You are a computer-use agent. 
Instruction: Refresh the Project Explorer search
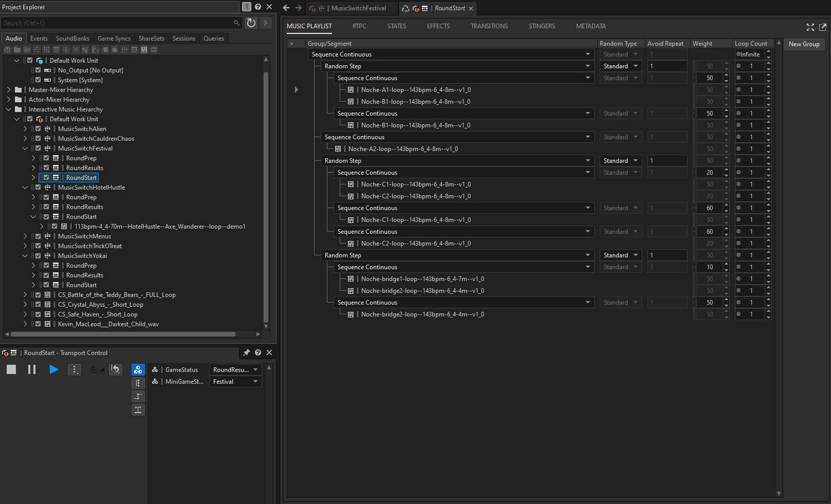coord(251,23)
